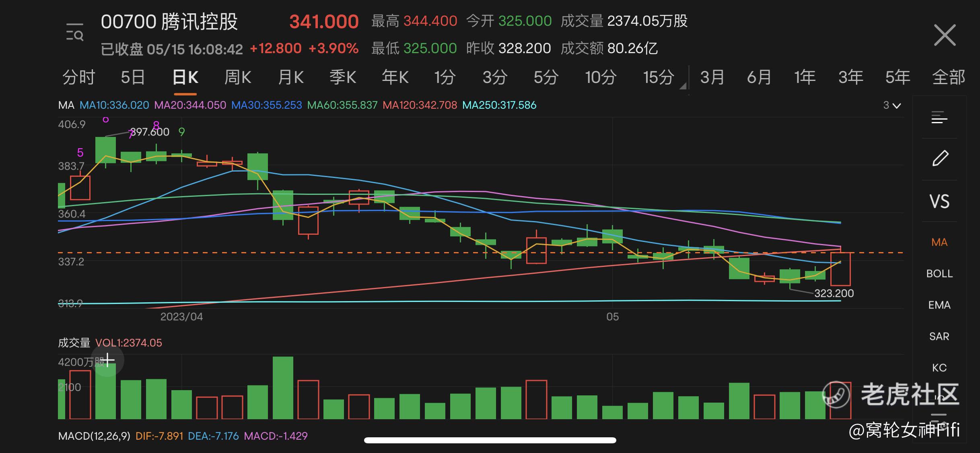Select the 周K weekly candlestick tab

(x=238, y=77)
